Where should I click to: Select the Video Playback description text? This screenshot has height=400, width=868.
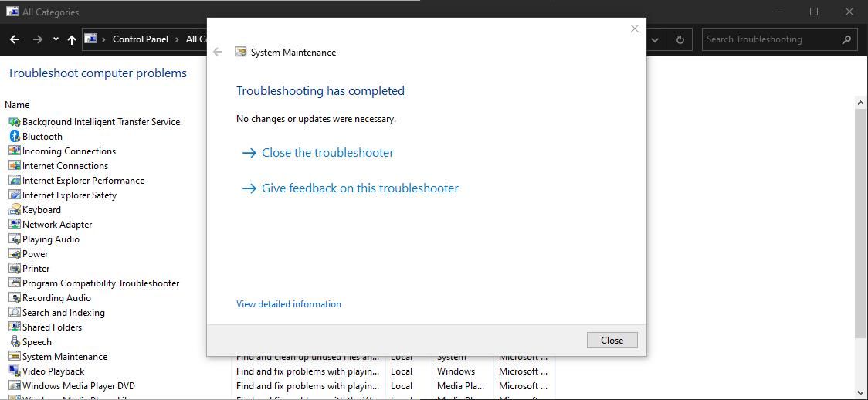pos(308,371)
